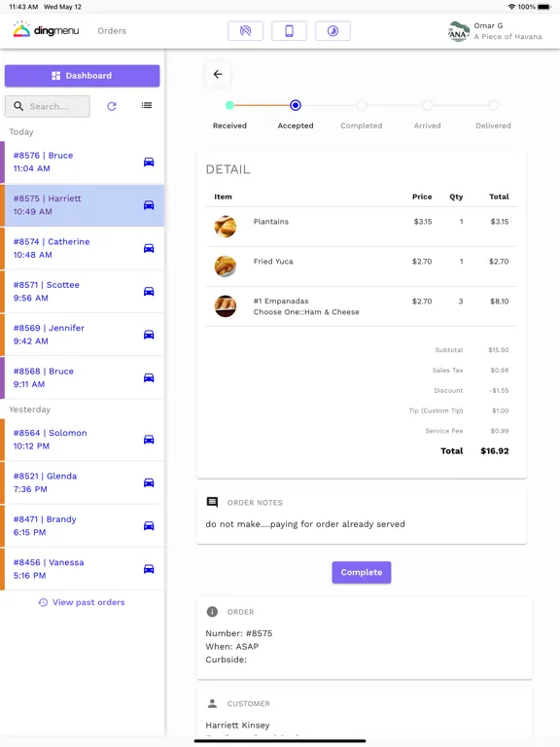Click the Orders header label
Screen dimensions: 560x747
coord(112,31)
